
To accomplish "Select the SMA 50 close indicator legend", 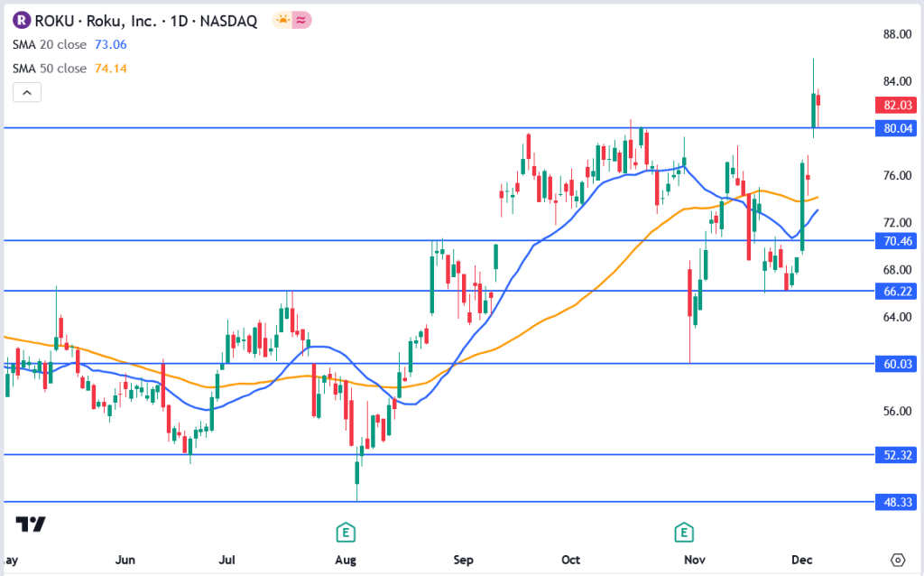I will coord(50,69).
